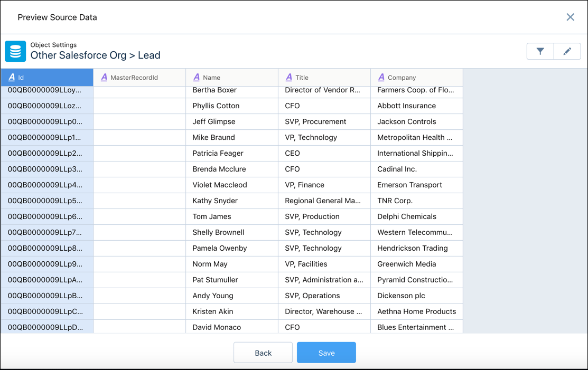The width and height of the screenshot is (588, 370).
Task: Select the 'A' icon on the Name column
Action: pos(195,77)
